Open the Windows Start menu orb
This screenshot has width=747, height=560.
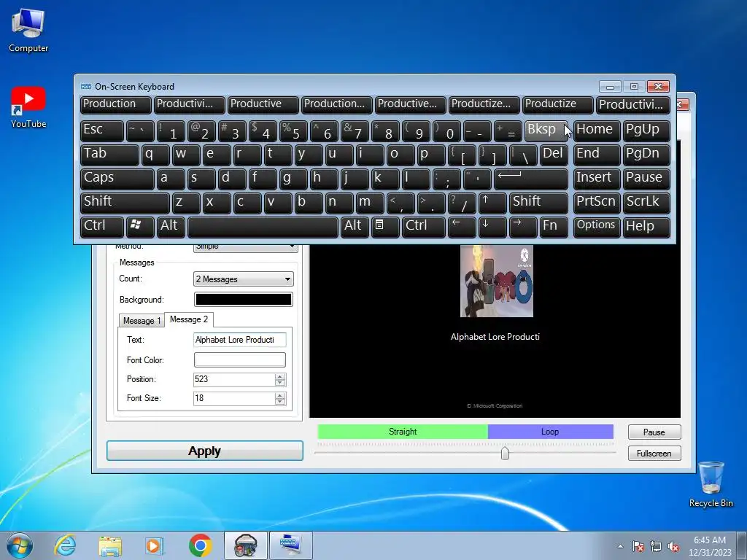click(20, 545)
